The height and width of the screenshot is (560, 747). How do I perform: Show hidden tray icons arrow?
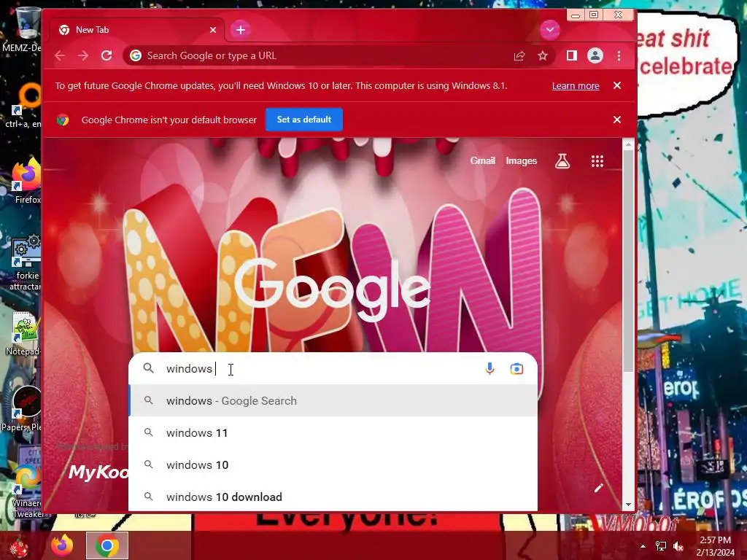pos(643,546)
